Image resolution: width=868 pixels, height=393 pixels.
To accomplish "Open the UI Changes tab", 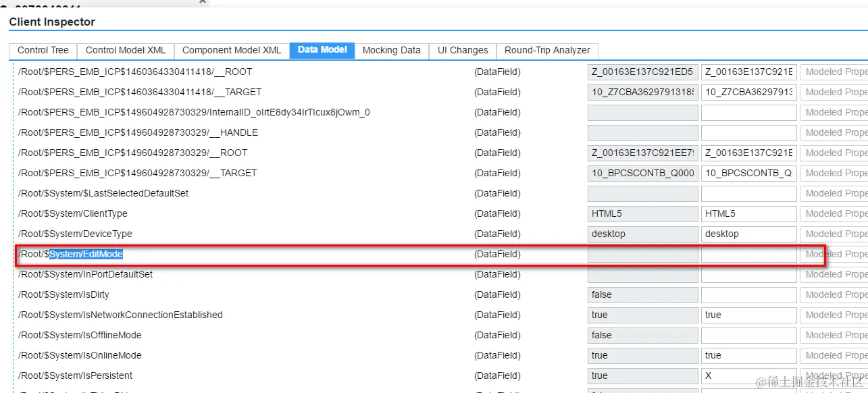I will coord(463,51).
